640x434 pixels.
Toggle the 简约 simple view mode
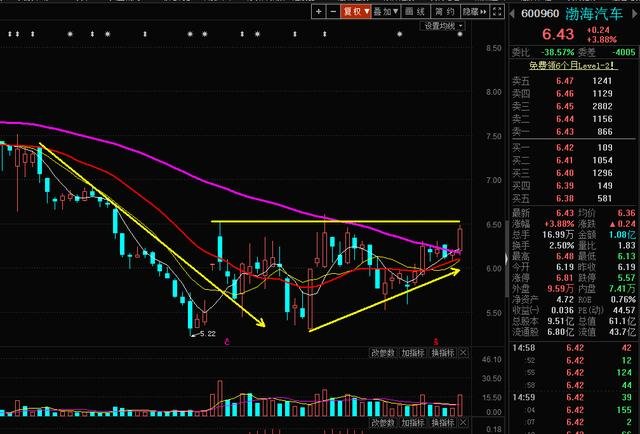[x=445, y=12]
